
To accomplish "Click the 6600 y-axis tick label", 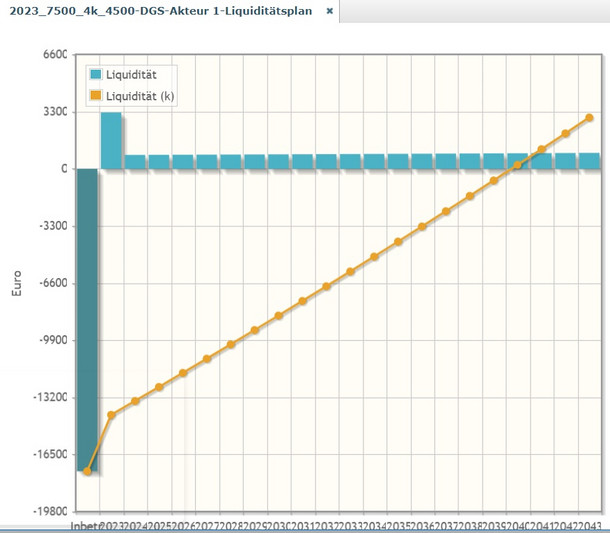I will click(x=52, y=55).
